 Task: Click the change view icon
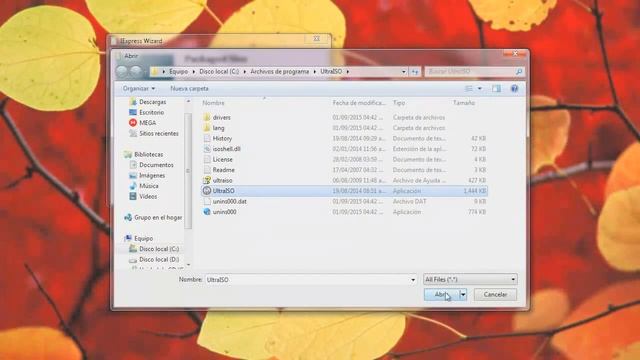pos(469,89)
